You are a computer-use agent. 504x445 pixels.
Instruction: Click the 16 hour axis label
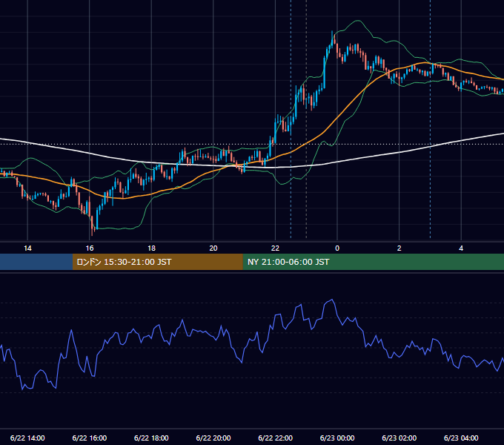90,248
